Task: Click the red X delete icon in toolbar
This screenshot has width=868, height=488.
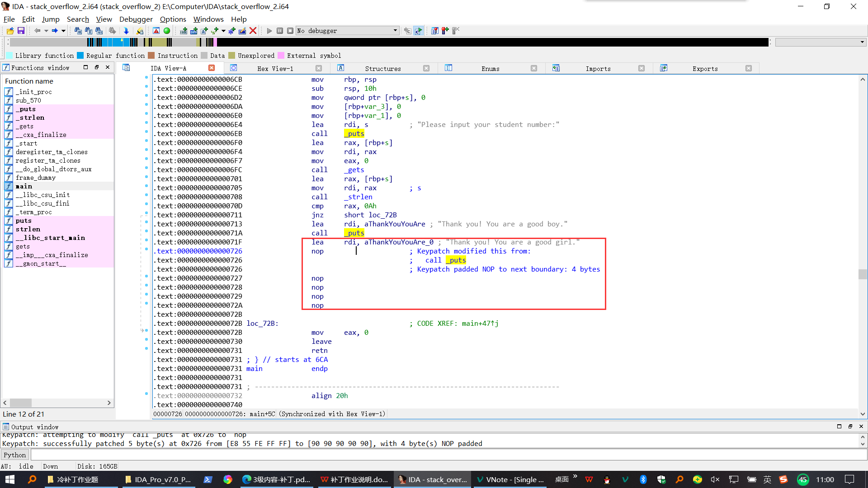Action: point(253,31)
